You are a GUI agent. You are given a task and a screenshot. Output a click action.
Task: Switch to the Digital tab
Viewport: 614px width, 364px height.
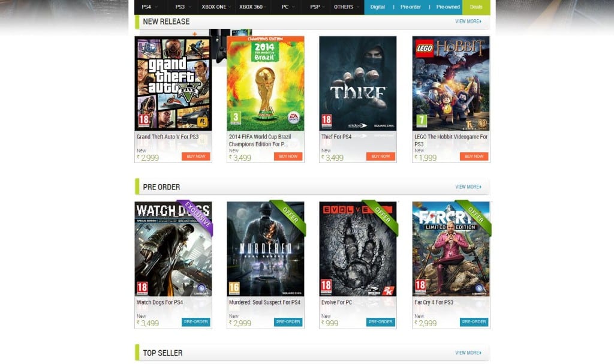click(x=378, y=7)
